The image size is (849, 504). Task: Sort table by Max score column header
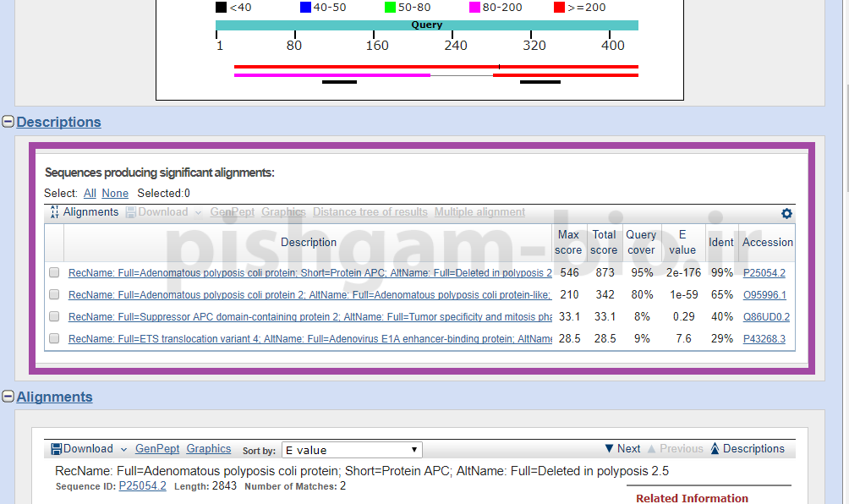tap(568, 242)
